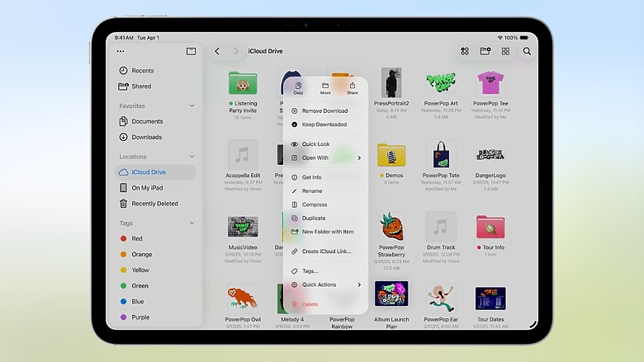
Task: Open the DangerLogo file
Action: point(490,155)
